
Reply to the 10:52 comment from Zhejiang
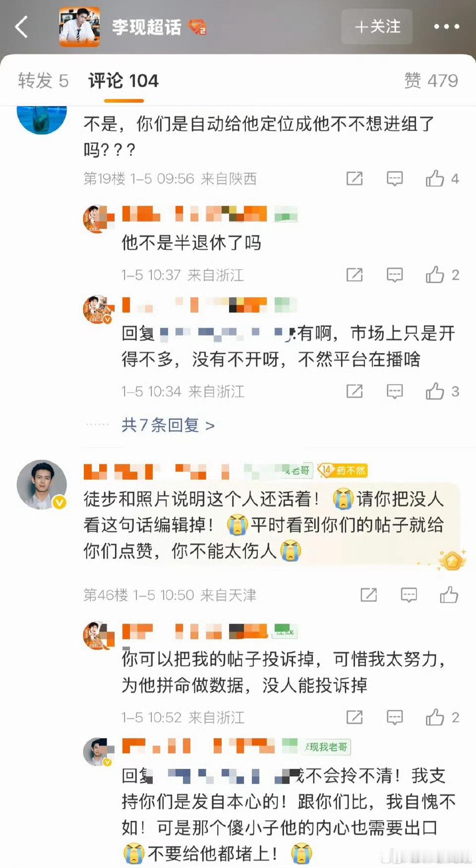(x=395, y=717)
